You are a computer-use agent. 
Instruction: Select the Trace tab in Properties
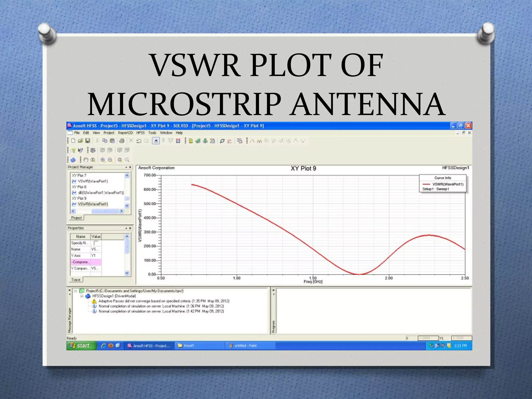pyautogui.click(x=76, y=280)
